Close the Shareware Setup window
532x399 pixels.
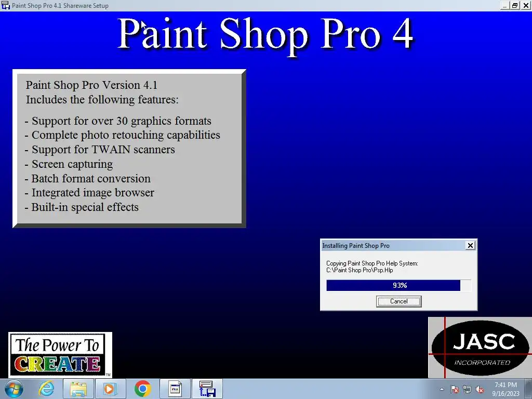click(x=526, y=5)
